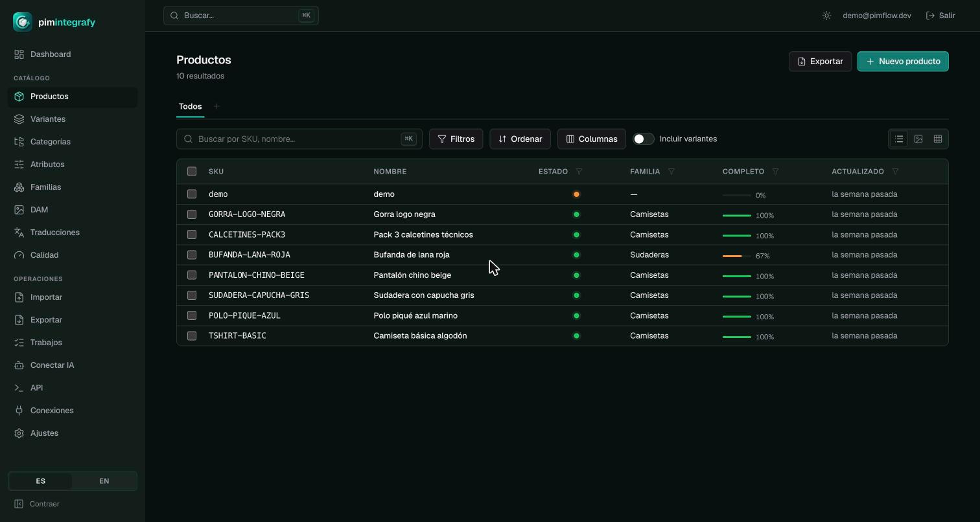Open the Columnas chooser
Screen dimensions: 980x522
click(x=592, y=139)
